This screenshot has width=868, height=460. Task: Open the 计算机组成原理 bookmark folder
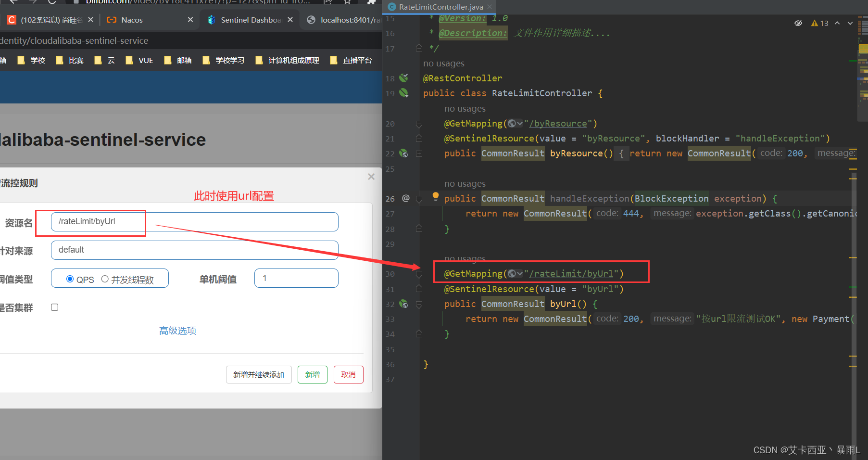pyautogui.click(x=287, y=60)
